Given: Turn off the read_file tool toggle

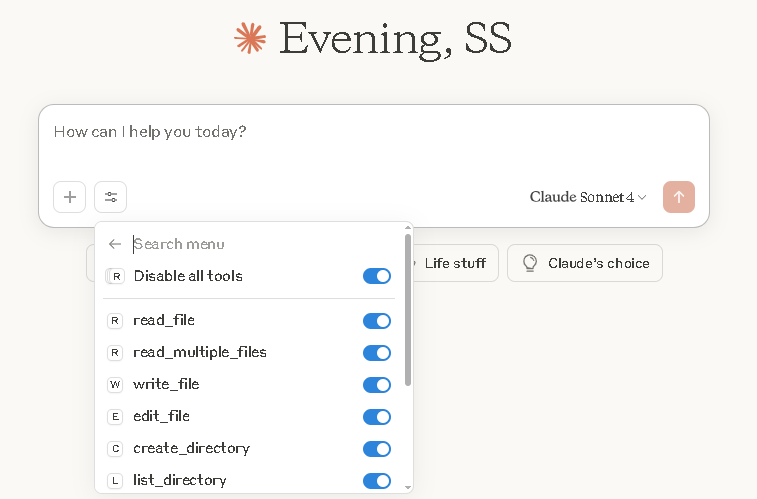Looking at the screenshot, I should (377, 321).
